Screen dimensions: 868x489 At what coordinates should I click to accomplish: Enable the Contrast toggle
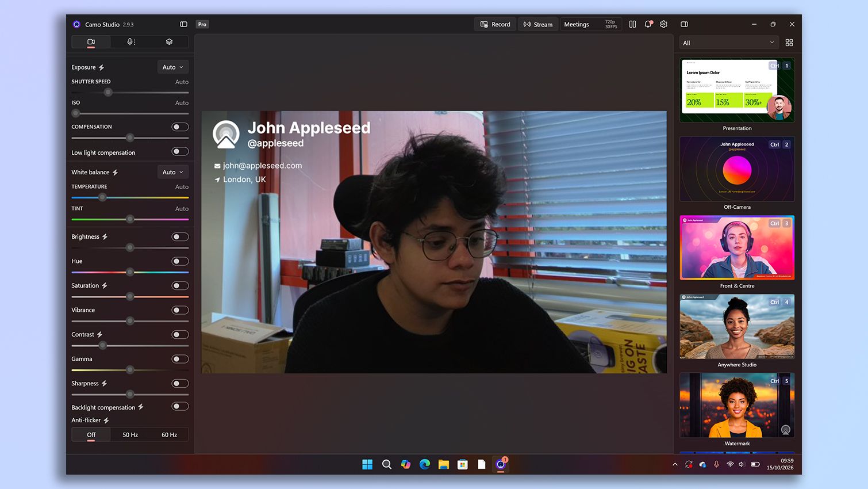pos(180,334)
